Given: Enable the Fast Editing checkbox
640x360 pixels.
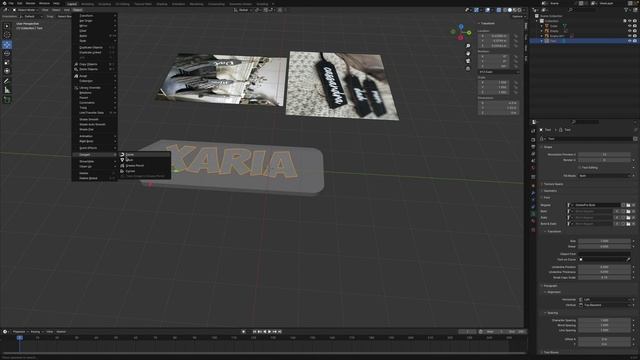Looking at the screenshot, I should [x=580, y=167].
